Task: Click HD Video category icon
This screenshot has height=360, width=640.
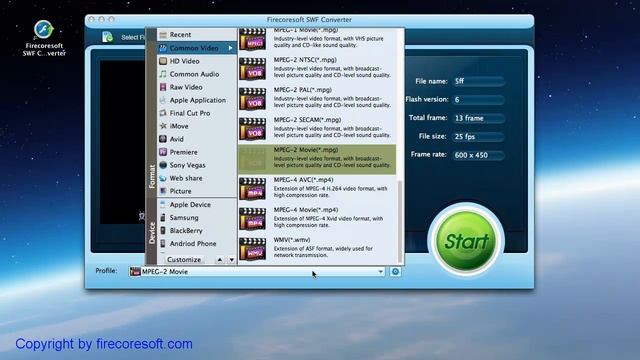Action: coord(163,61)
